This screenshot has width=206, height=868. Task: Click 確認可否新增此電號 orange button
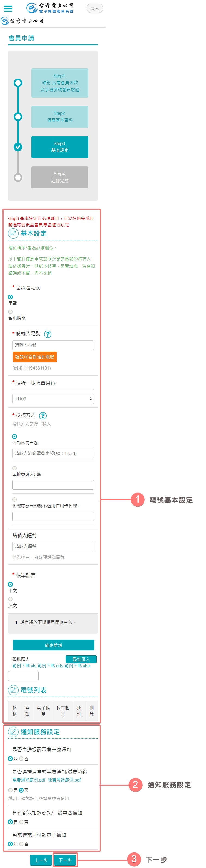[35, 357]
